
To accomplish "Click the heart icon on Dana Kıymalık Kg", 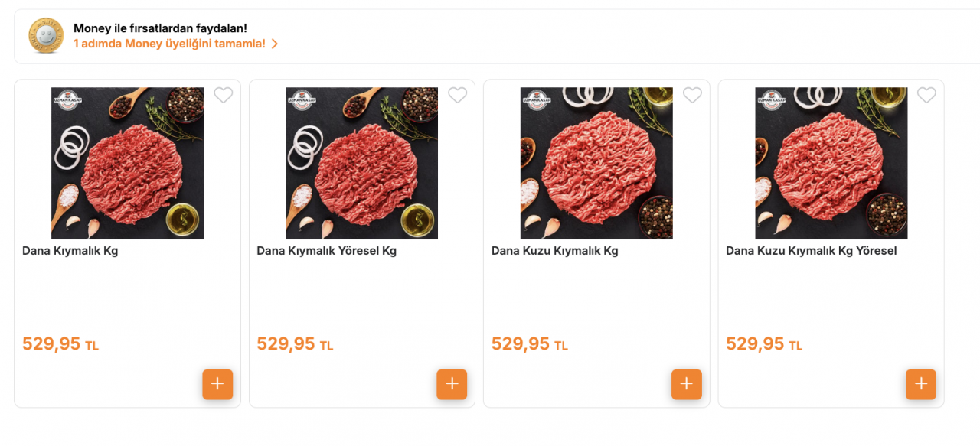I will tap(224, 95).
